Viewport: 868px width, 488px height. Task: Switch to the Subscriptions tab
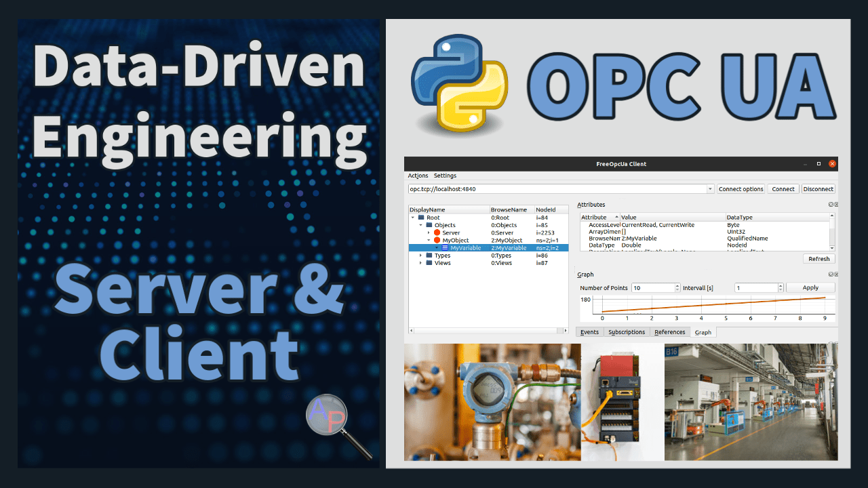627,332
